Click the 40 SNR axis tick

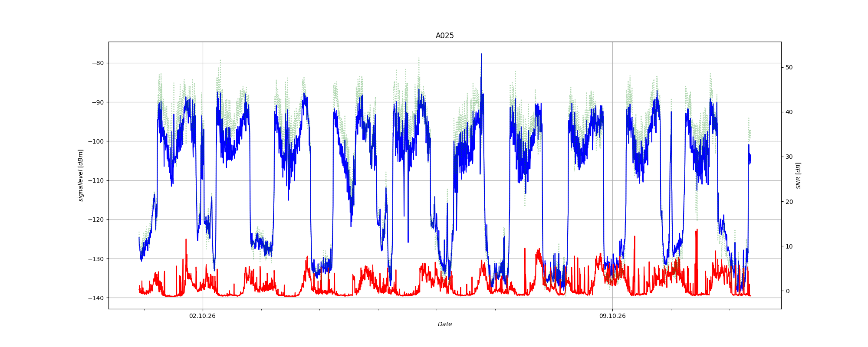click(x=789, y=112)
